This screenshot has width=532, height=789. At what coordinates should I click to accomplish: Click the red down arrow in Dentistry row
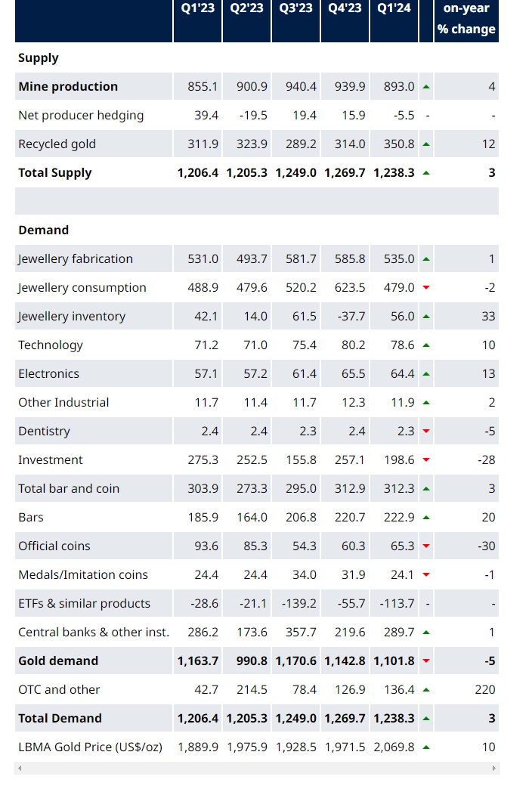point(426,432)
